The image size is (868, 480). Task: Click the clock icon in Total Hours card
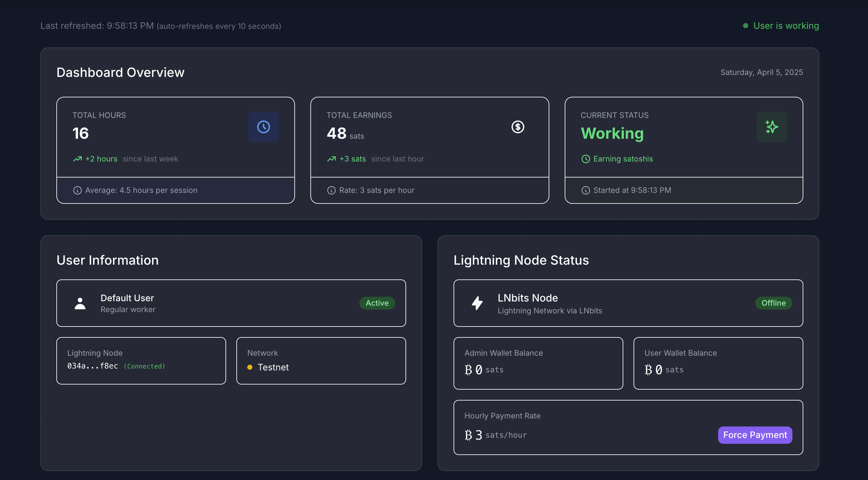pyautogui.click(x=264, y=127)
